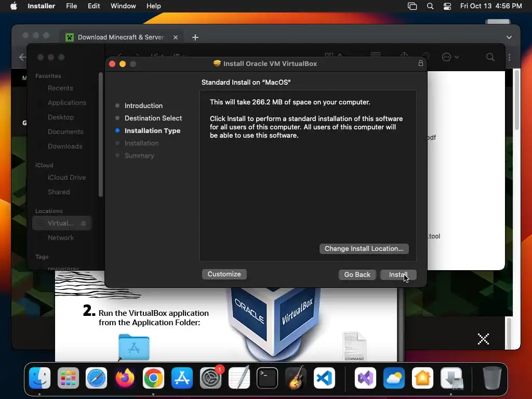This screenshot has height=399, width=532.
Task: Open the File menu
Action: pos(71,6)
